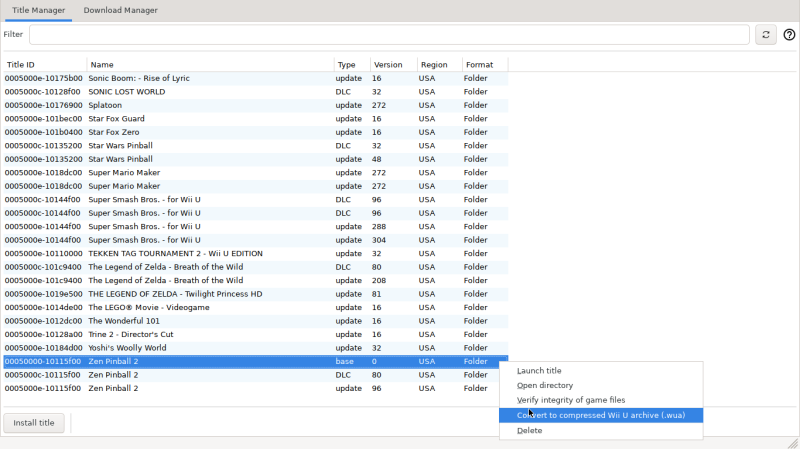Image resolution: width=800 pixels, height=449 pixels.
Task: Sort by the Region column header
Action: [440, 65]
